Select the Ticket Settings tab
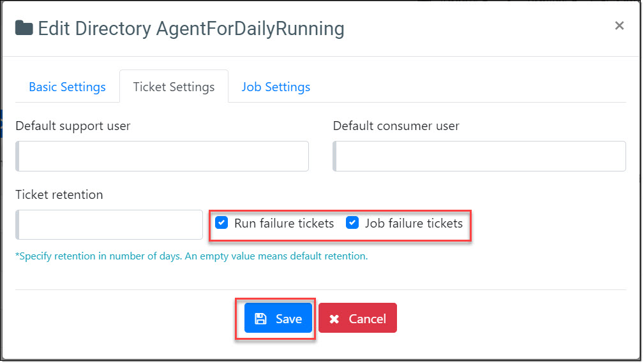 [x=174, y=87]
